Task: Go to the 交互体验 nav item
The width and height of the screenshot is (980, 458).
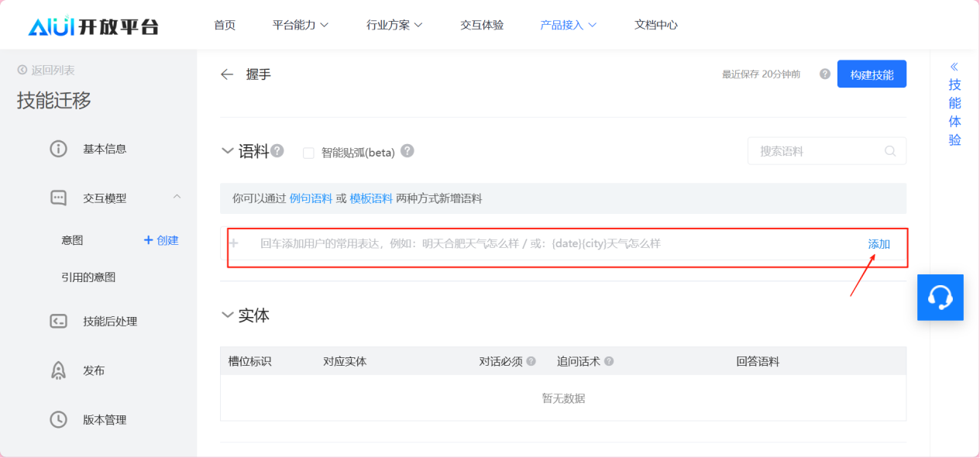Action: coord(482,25)
